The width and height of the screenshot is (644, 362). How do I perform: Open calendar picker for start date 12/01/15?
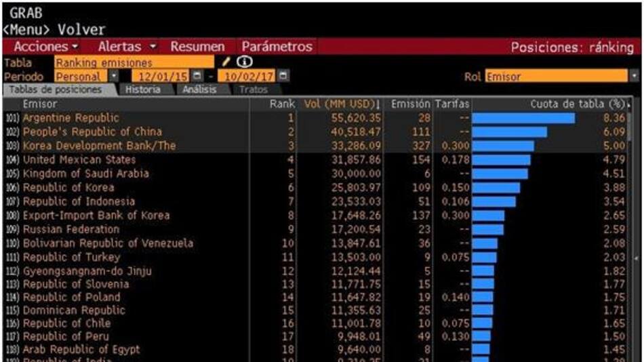[x=197, y=77]
